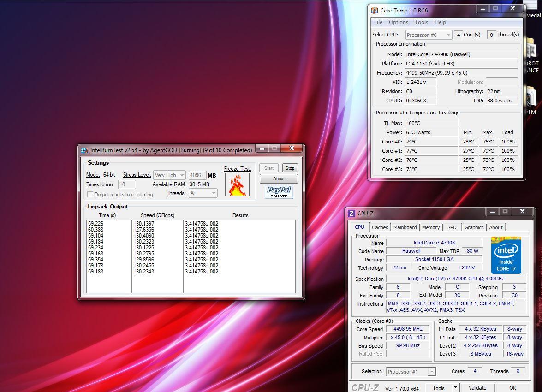
Task: Click the CPU-Z OK button
Action: point(512,388)
